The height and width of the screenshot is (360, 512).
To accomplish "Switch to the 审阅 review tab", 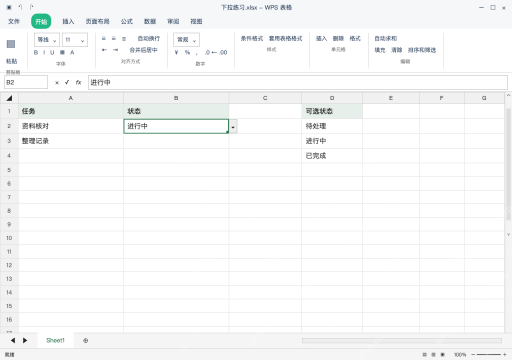I will point(173,22).
